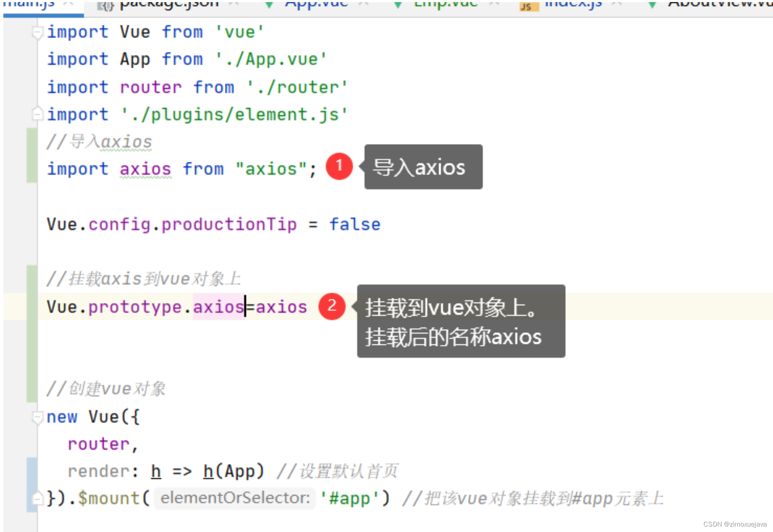Click the 'config' property in Vue.config
The width and height of the screenshot is (773, 532).
[x=119, y=225]
